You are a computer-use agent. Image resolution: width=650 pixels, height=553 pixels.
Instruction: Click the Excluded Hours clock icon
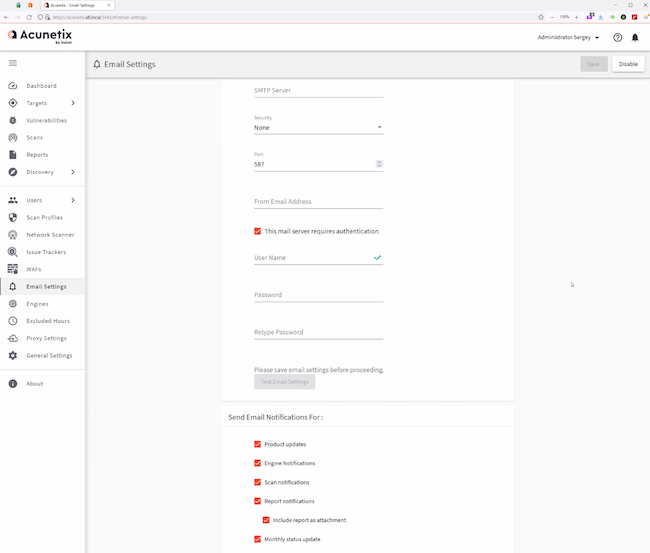click(x=13, y=321)
